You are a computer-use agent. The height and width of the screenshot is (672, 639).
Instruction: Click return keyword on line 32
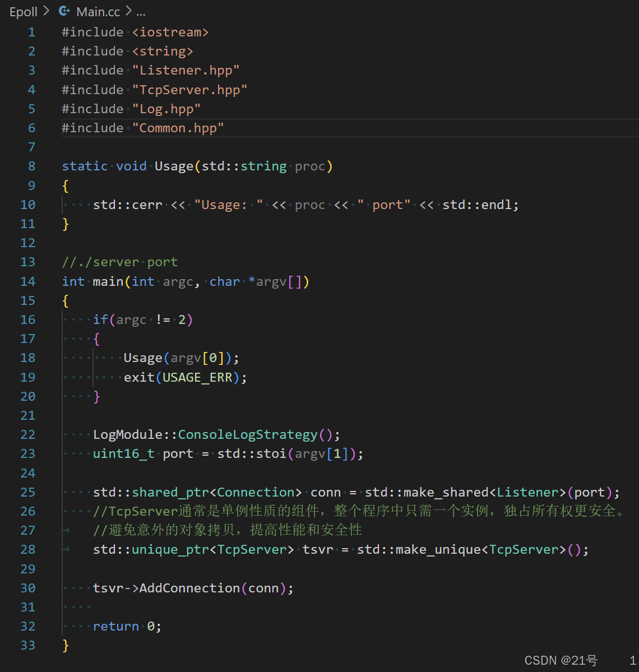(x=115, y=627)
